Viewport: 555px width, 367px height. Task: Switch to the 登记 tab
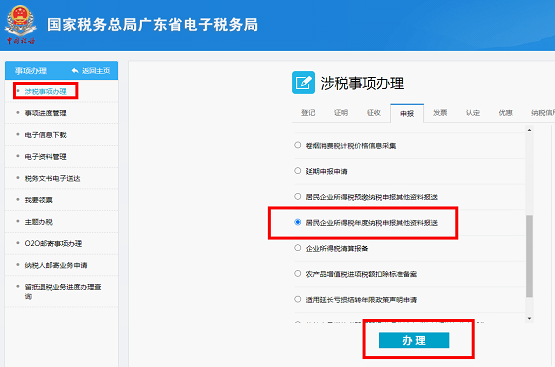coord(308,113)
